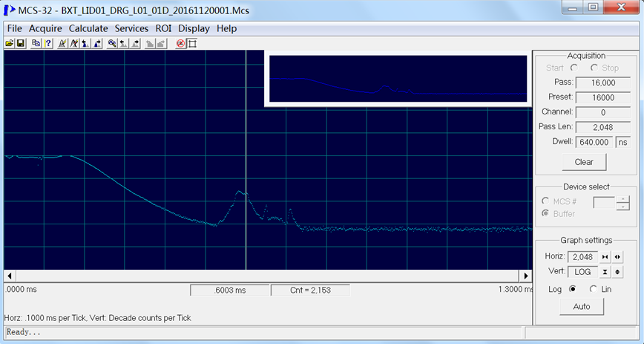644x344 pixels.
Task: Expand vertical scale with diamond arrows button
Action: [617, 272]
